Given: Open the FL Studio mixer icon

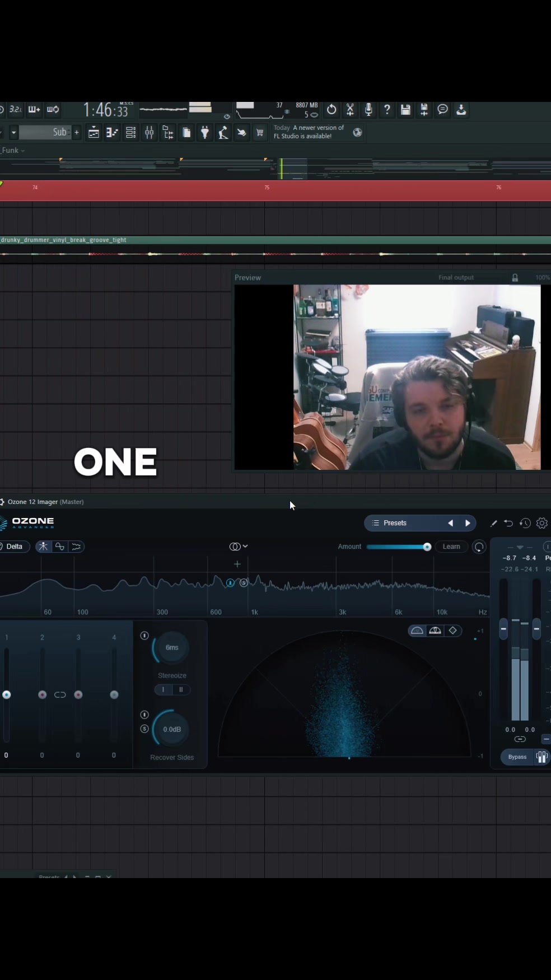Looking at the screenshot, I should (150, 133).
